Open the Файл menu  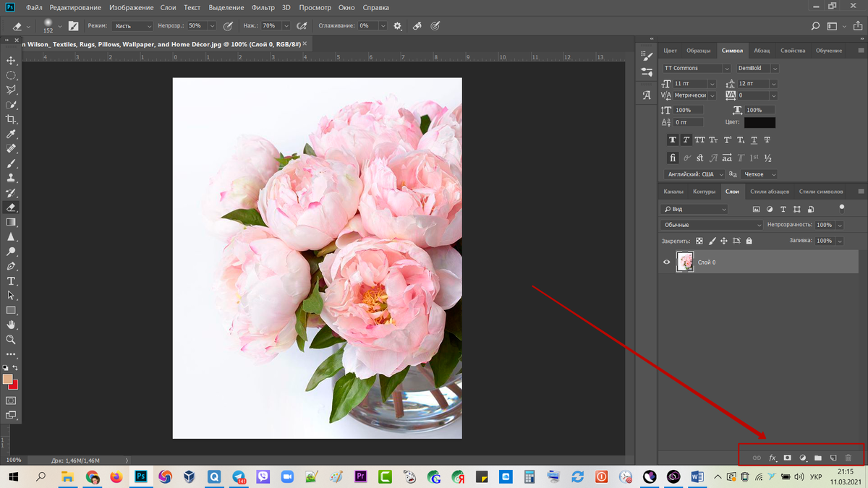click(33, 7)
